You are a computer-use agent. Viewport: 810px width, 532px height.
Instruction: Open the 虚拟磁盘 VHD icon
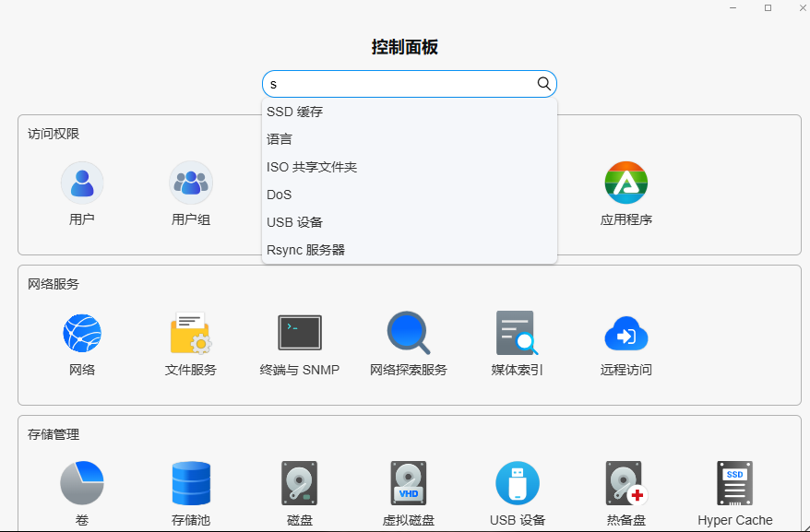coord(408,483)
